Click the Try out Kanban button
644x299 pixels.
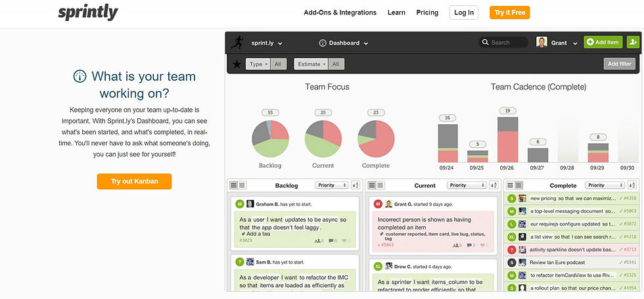coord(134,181)
